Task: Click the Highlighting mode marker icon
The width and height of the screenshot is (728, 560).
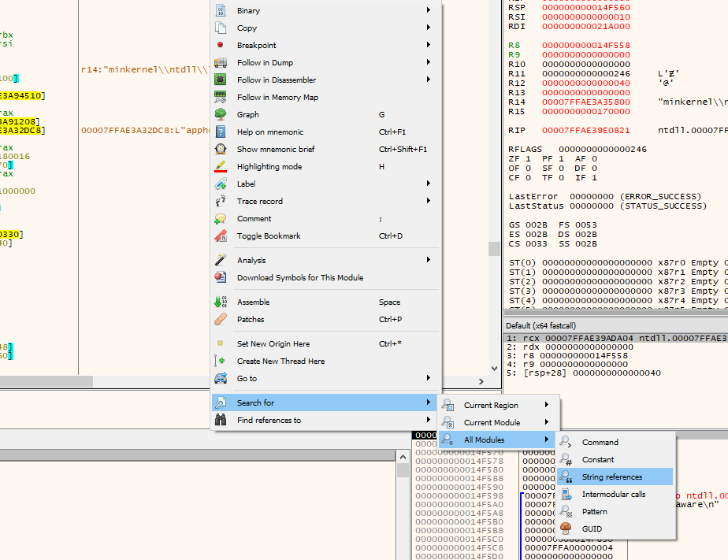Action: click(x=221, y=166)
